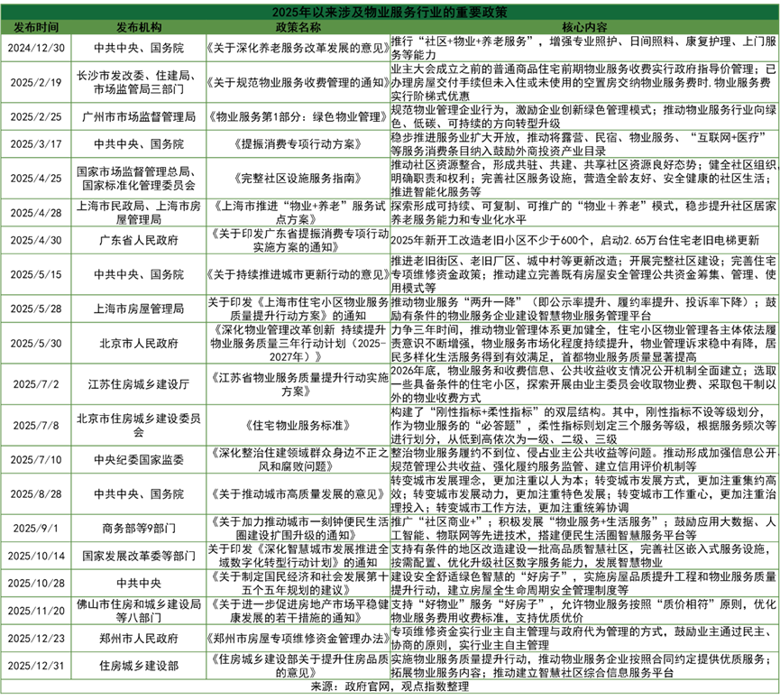Click the '政策名称' column header

[x=298, y=27]
